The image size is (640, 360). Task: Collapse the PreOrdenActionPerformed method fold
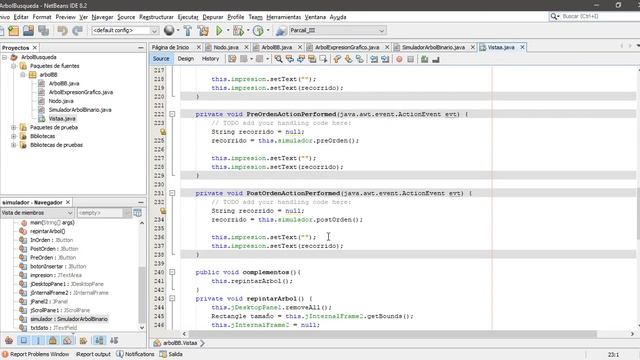(172, 114)
